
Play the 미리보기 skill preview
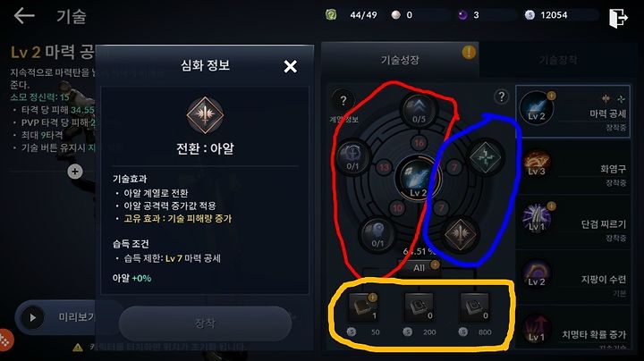[x=32, y=317]
